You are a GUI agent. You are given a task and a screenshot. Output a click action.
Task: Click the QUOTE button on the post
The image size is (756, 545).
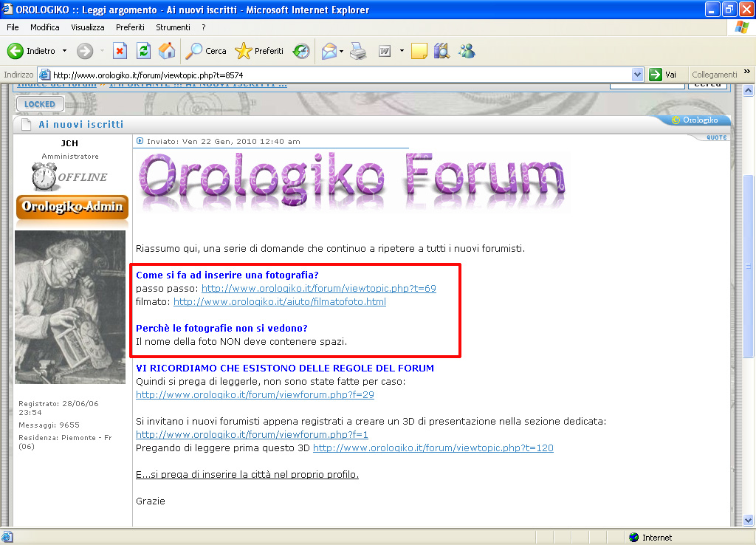click(716, 137)
